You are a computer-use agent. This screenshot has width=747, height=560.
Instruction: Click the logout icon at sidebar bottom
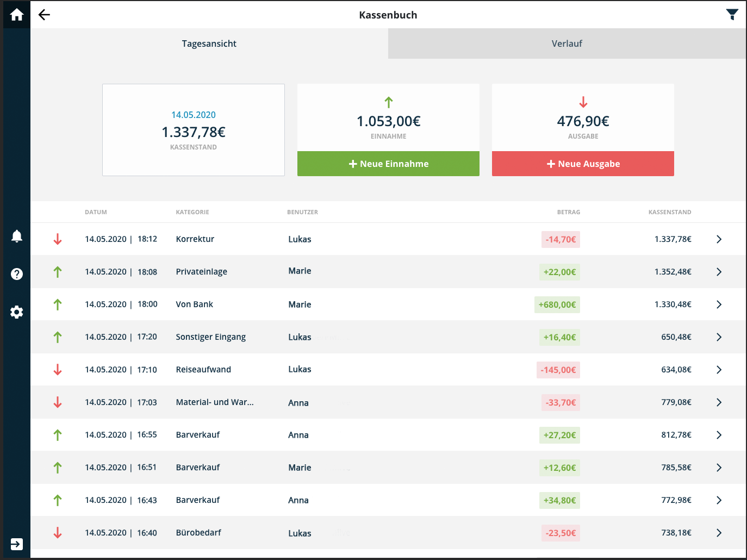pyautogui.click(x=17, y=544)
